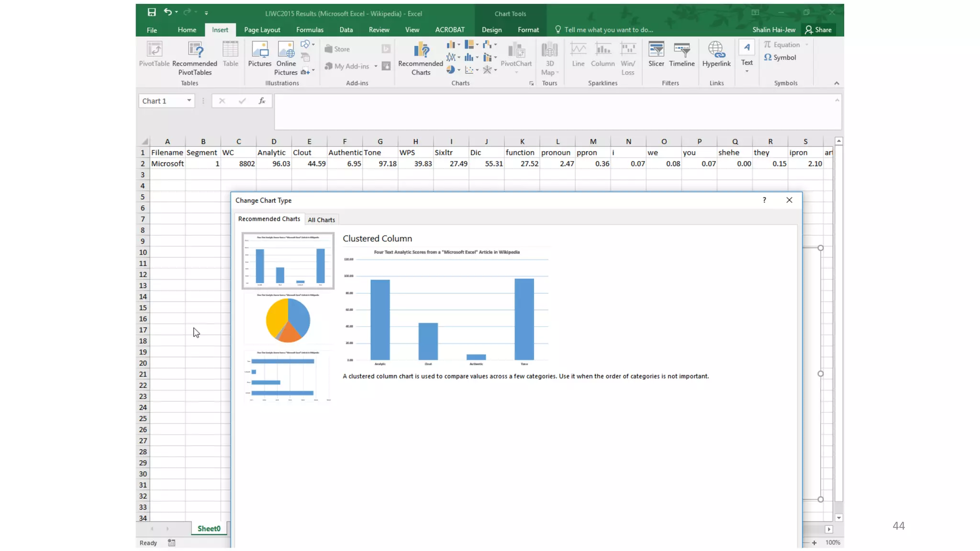Expand the Name Box dropdown arrow

click(189, 100)
